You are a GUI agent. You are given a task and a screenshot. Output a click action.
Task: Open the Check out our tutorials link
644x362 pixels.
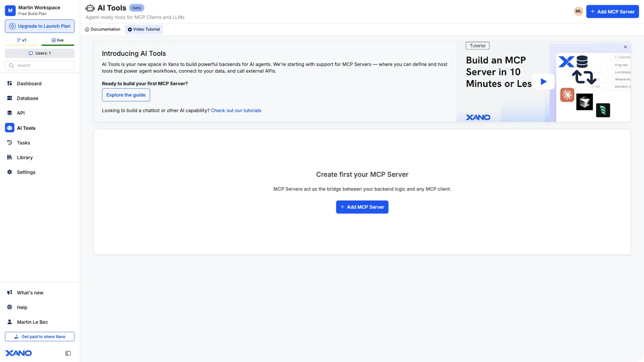point(236,110)
